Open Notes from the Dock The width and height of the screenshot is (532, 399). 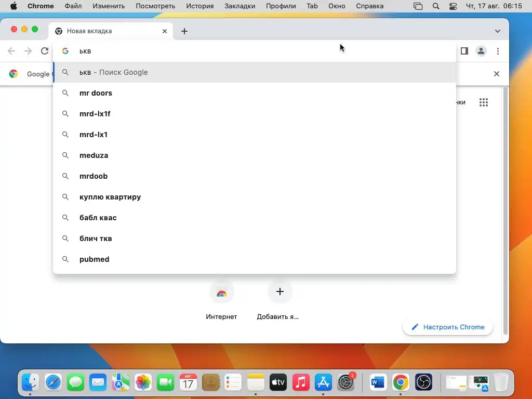256,382
